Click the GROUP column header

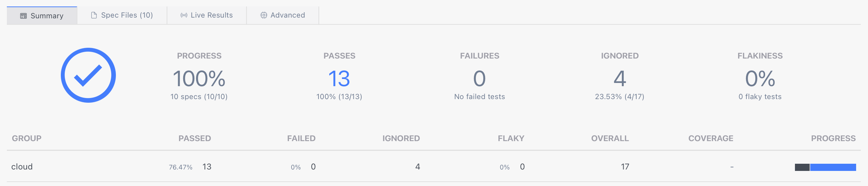point(27,138)
